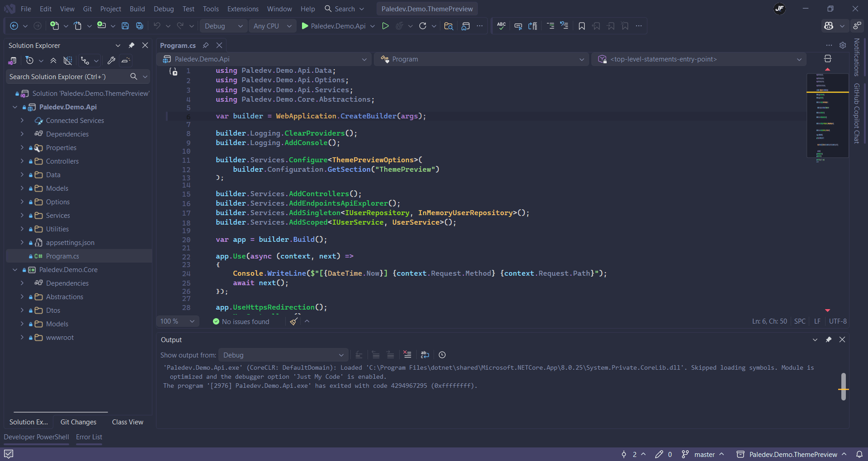868x461 pixels.
Task: Open the Show output from dropdown
Action: click(x=283, y=355)
